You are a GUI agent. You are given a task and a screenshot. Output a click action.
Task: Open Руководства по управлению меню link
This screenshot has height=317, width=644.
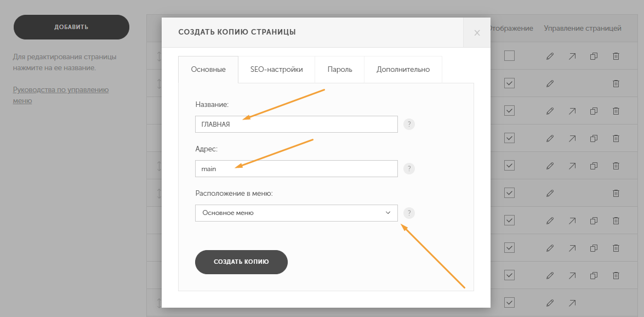click(x=61, y=95)
